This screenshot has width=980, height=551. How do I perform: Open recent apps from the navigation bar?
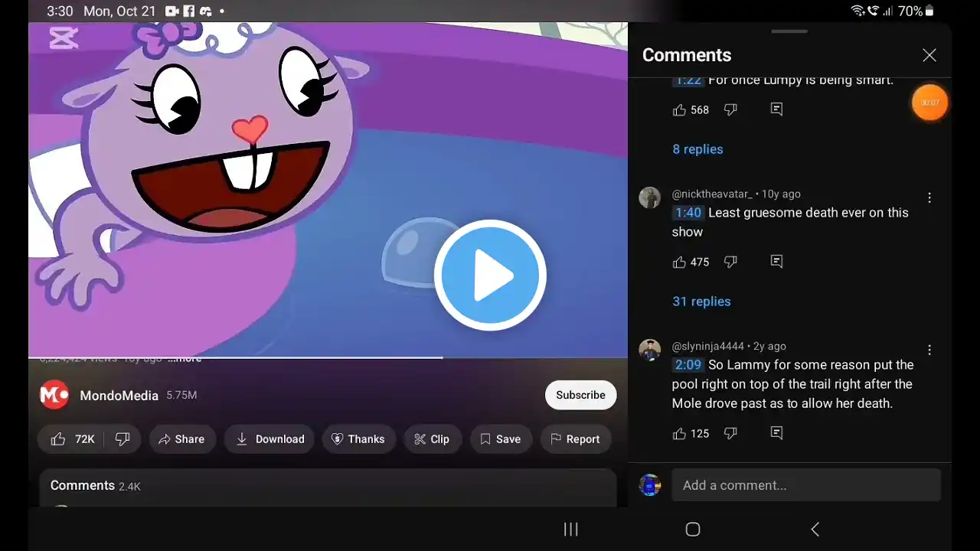click(570, 530)
